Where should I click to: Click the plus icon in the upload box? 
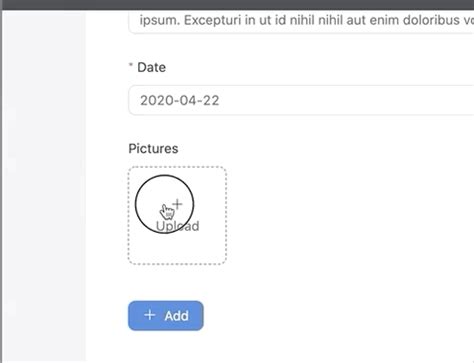[177, 204]
